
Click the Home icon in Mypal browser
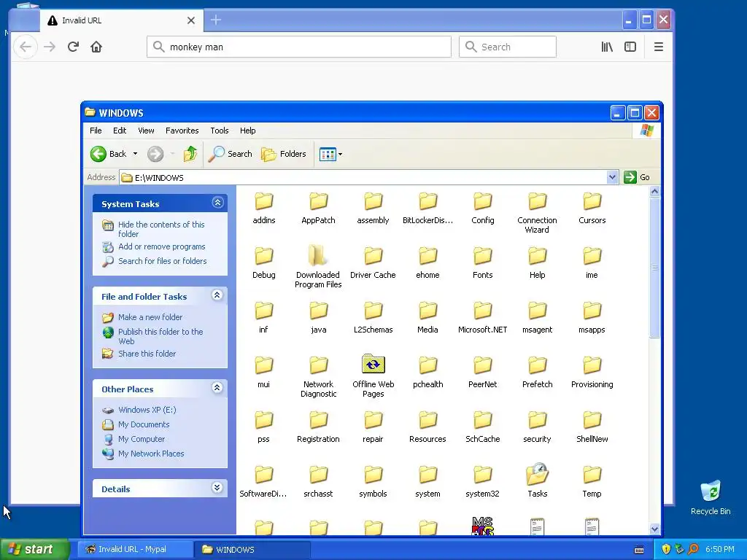(x=96, y=47)
